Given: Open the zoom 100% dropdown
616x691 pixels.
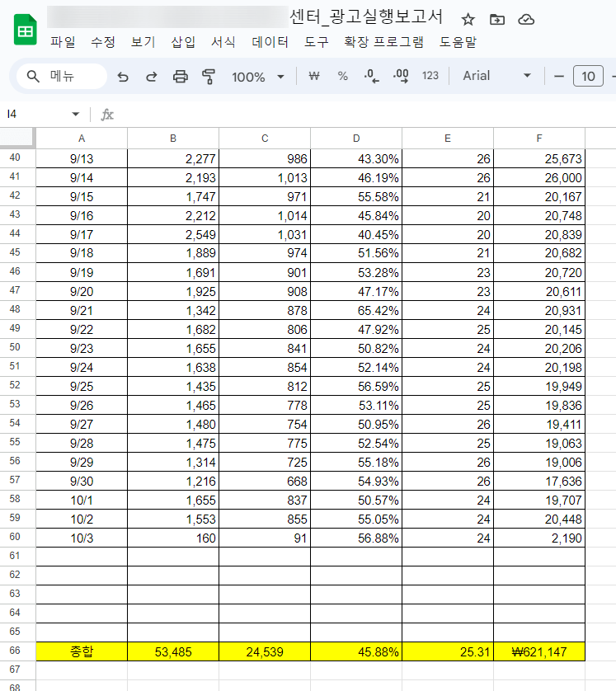Looking at the screenshot, I should (x=258, y=78).
